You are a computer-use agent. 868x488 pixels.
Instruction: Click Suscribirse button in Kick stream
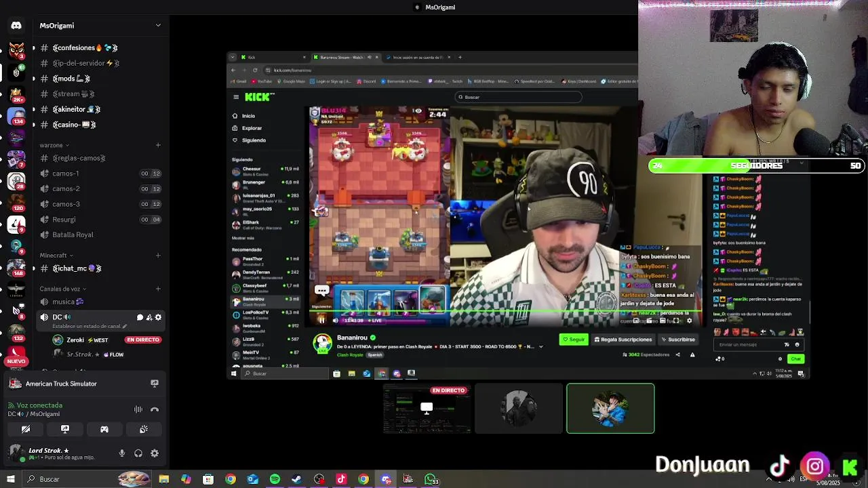point(679,340)
